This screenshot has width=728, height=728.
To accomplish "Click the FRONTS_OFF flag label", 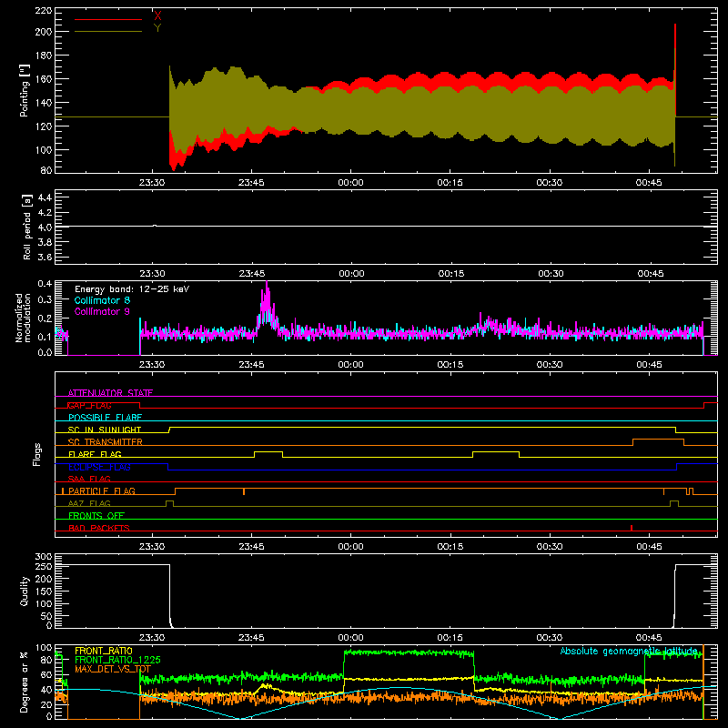I will tap(96, 515).
